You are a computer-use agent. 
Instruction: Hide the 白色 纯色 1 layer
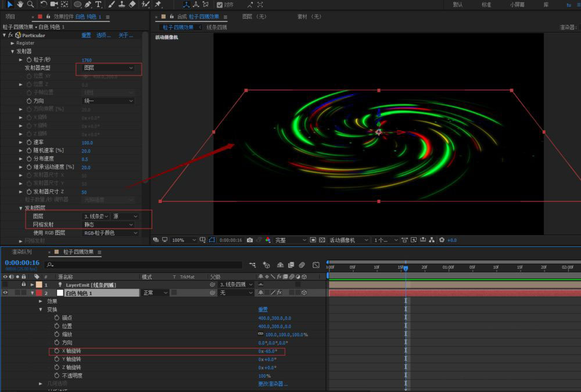point(6,293)
